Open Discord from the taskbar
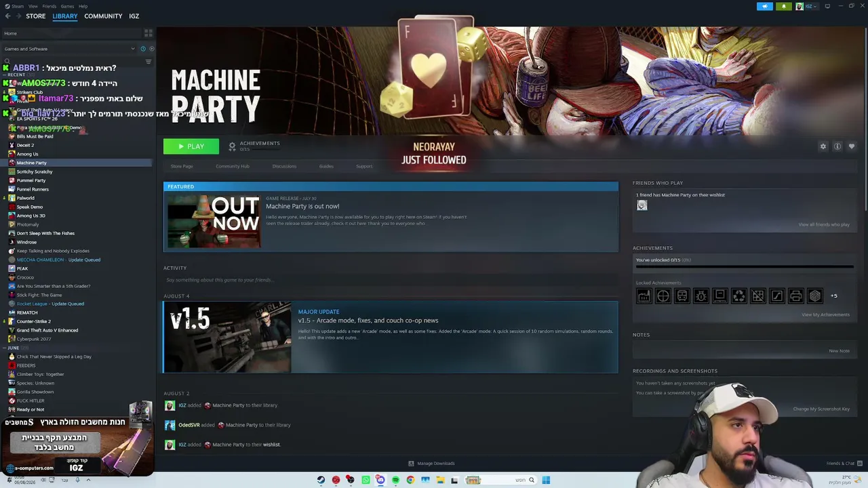Viewport: 868px width, 488px height. pyautogui.click(x=380, y=480)
